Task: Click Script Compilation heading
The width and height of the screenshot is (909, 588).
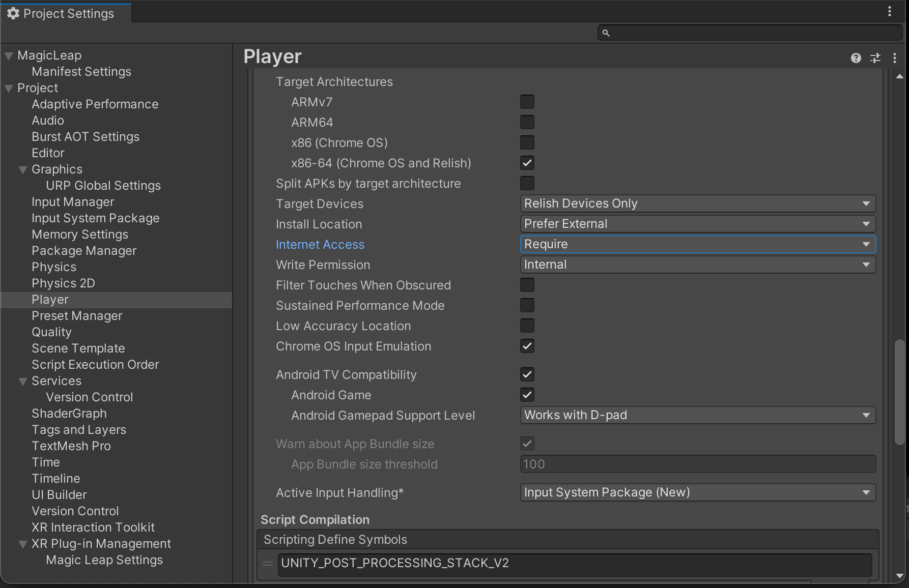Action: click(x=315, y=520)
